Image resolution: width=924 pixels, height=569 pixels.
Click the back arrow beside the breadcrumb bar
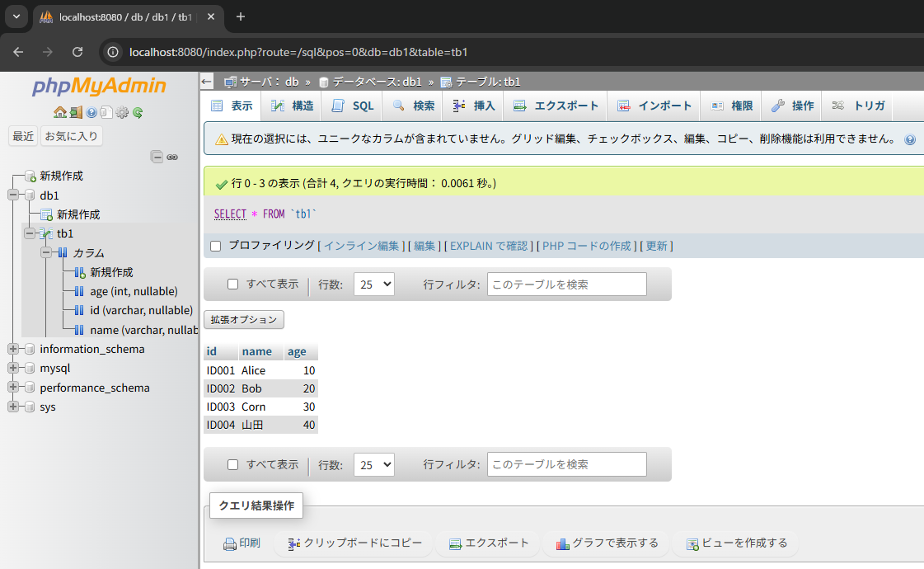206,81
